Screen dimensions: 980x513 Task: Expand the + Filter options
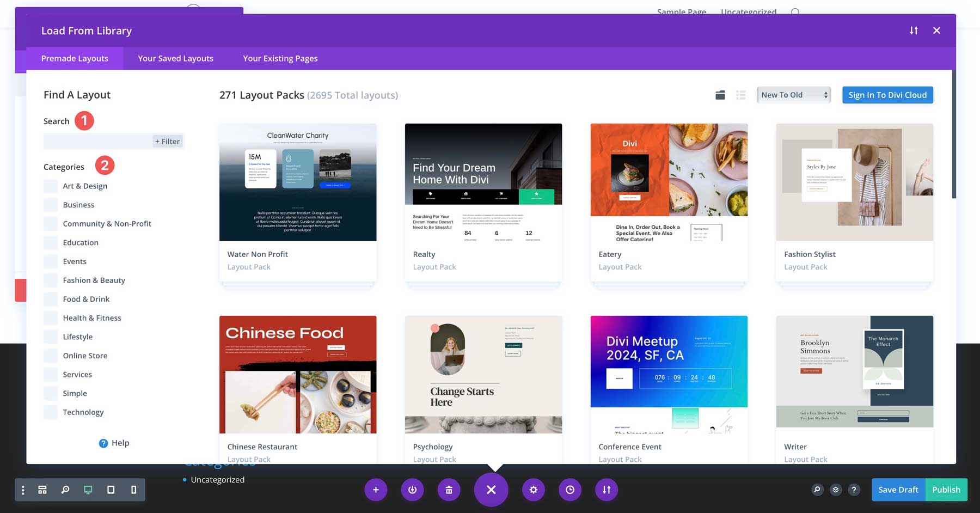167,142
